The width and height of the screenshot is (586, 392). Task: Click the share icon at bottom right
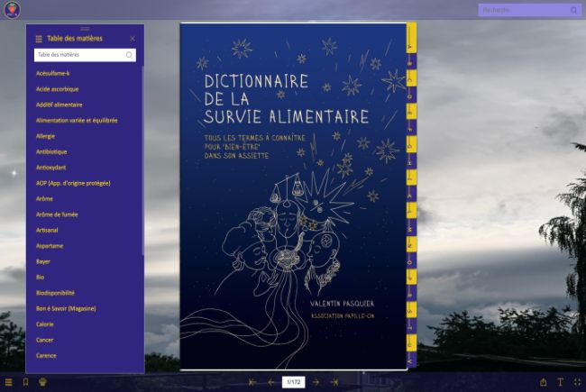pos(543,382)
